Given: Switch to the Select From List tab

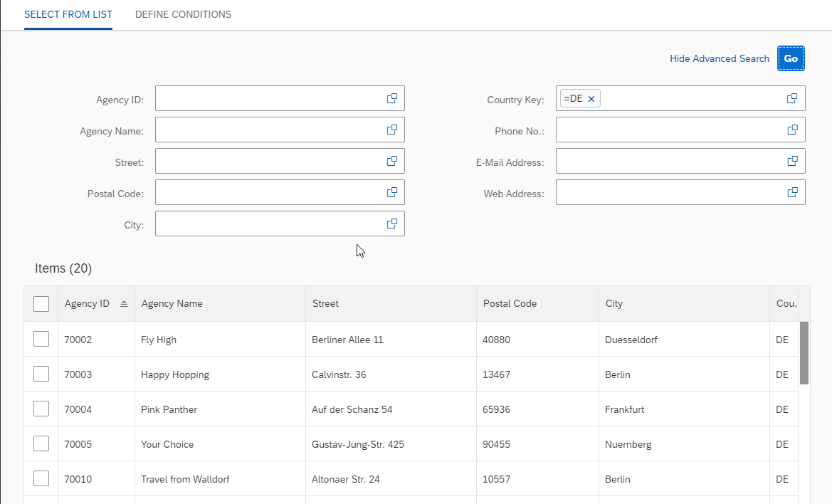Looking at the screenshot, I should (x=68, y=14).
